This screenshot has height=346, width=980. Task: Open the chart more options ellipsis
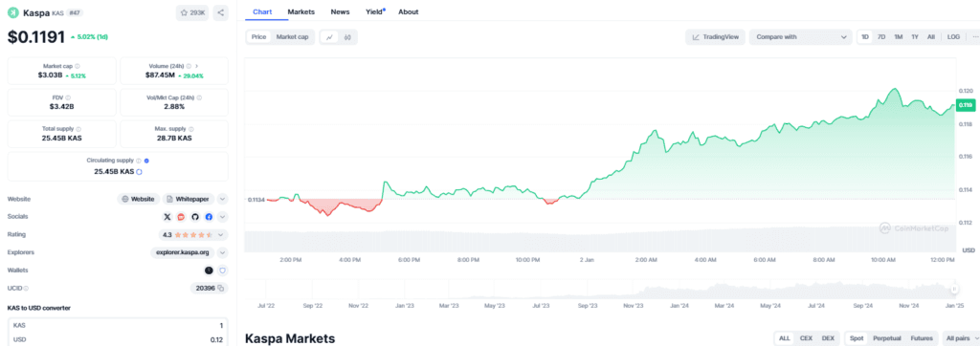pos(975,37)
